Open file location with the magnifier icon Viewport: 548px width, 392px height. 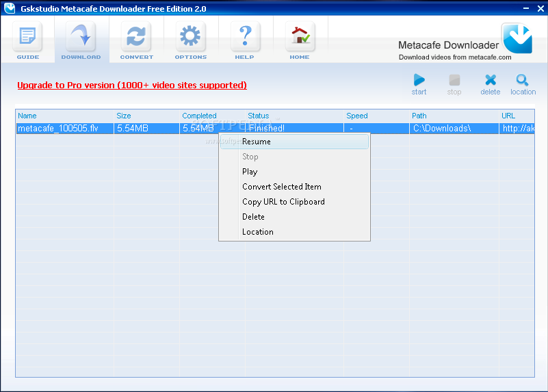tap(523, 84)
